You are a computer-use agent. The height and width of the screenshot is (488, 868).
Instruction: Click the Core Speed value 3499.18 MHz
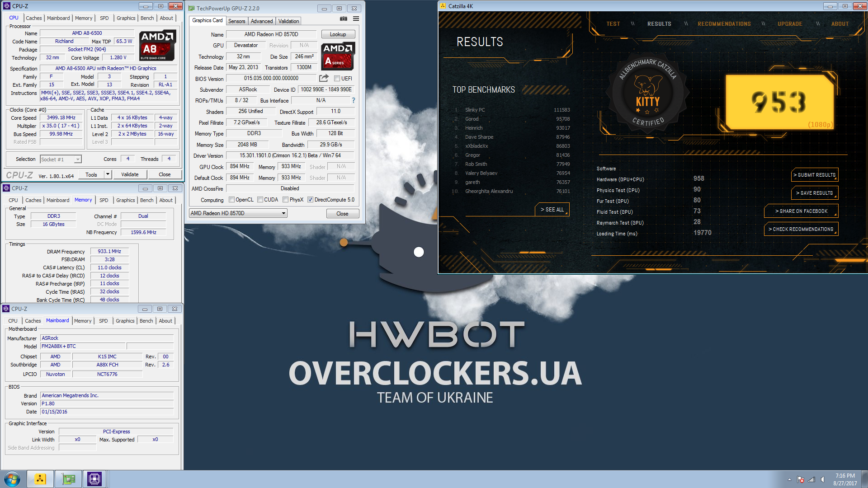point(61,117)
